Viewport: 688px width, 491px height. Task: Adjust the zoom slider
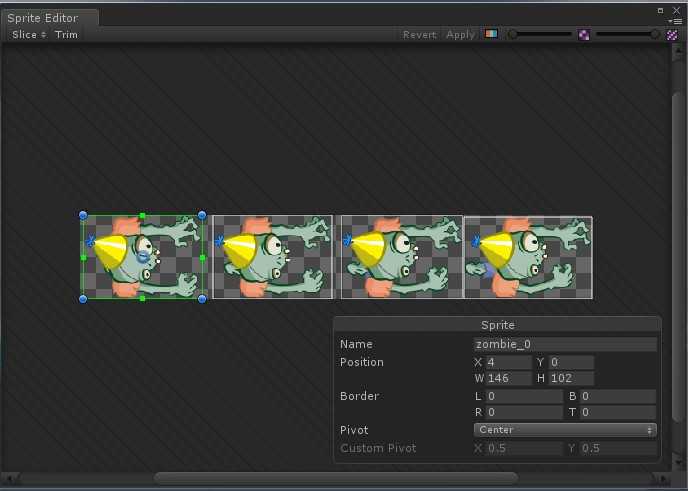pyautogui.click(x=541, y=34)
